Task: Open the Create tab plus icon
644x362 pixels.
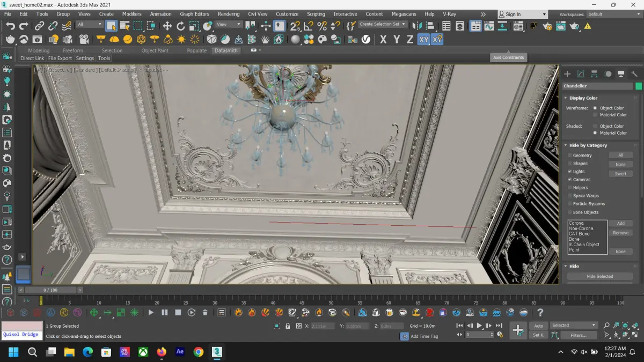Action: [x=567, y=73]
